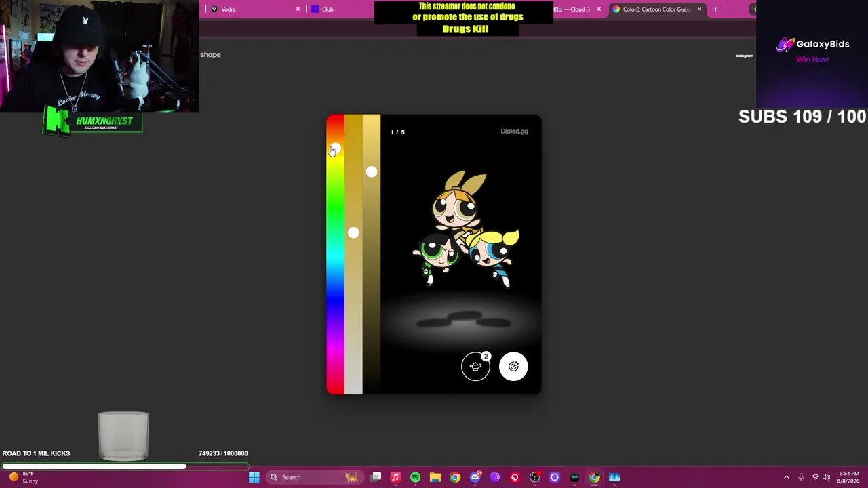Open the Photos app on the taskbar
The image size is (868, 488).
point(614,477)
